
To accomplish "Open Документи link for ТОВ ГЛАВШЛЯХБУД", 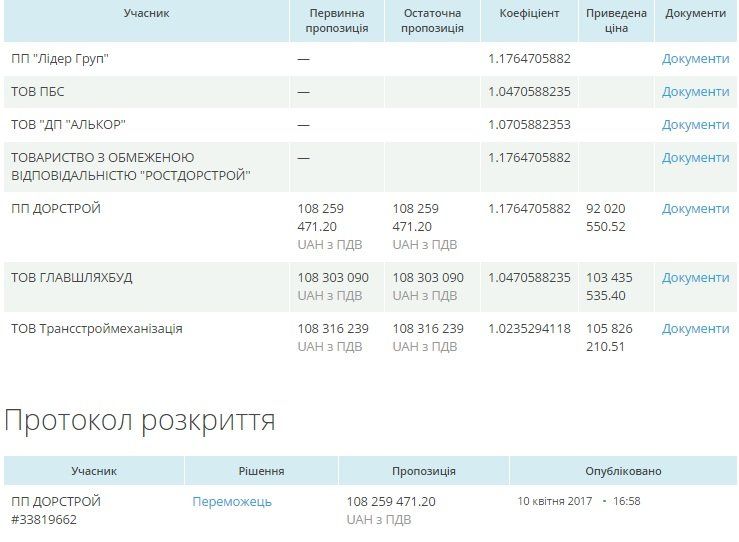I will point(695,278).
